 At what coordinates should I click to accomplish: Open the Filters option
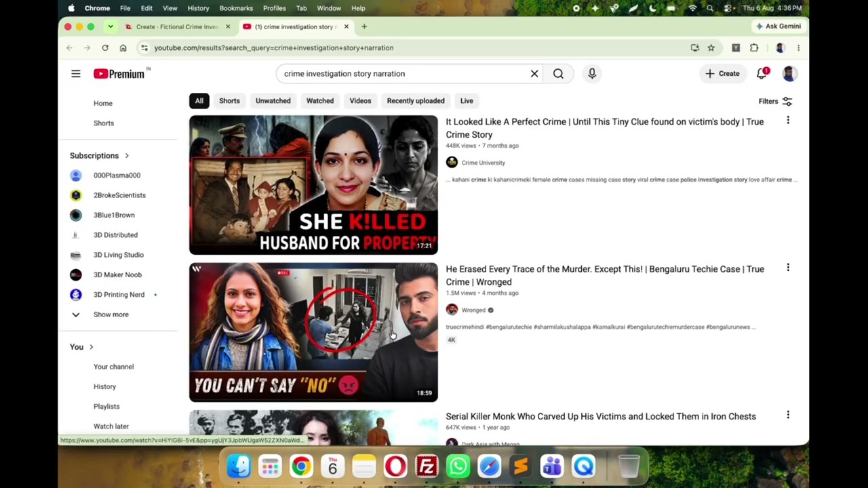(x=775, y=101)
